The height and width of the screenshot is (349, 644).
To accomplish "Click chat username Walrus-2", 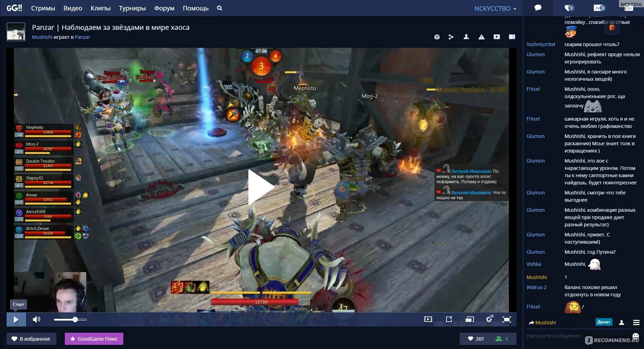I will point(537,287).
